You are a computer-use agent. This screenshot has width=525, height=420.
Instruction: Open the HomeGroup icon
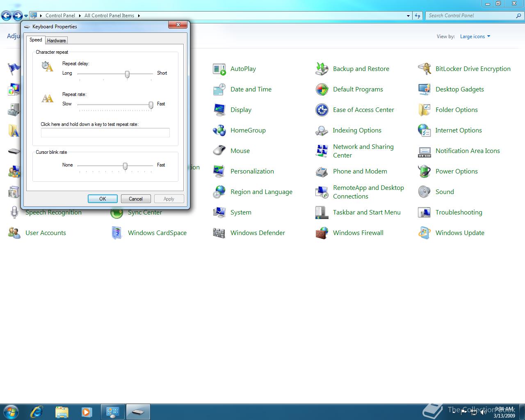(x=219, y=130)
